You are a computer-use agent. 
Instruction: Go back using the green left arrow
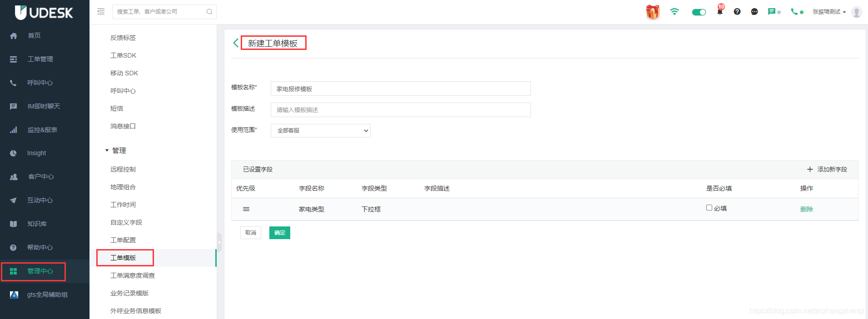pyautogui.click(x=236, y=43)
